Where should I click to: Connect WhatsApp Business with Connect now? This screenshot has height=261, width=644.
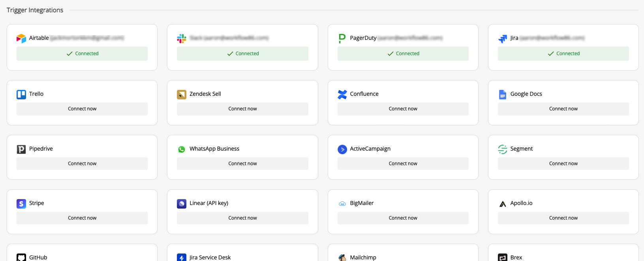pos(242,164)
